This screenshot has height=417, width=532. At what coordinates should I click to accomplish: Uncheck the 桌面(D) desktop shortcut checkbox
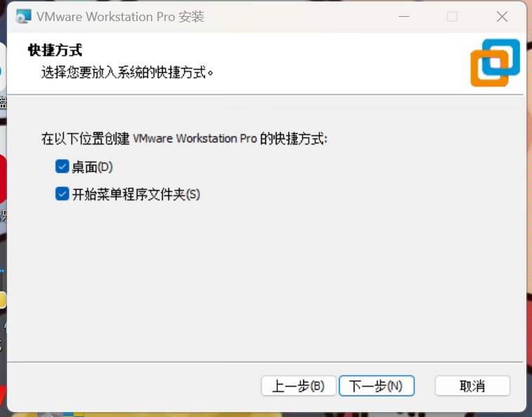62,166
